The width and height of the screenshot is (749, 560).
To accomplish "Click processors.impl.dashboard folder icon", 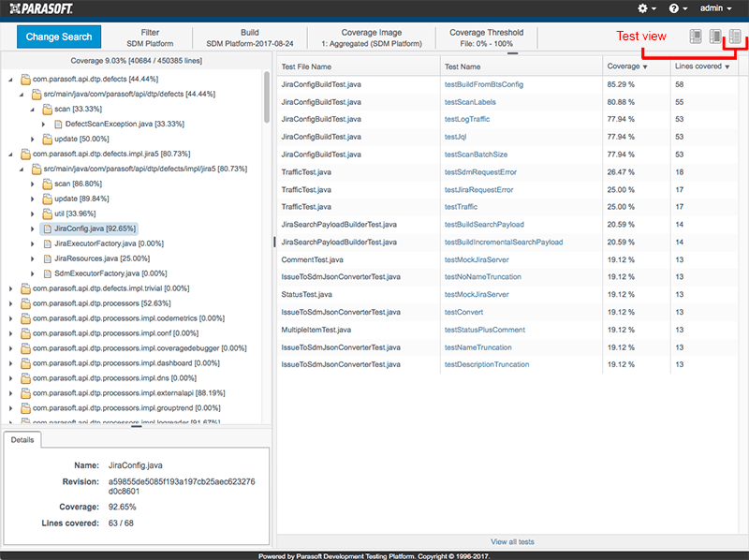I will pos(25,363).
